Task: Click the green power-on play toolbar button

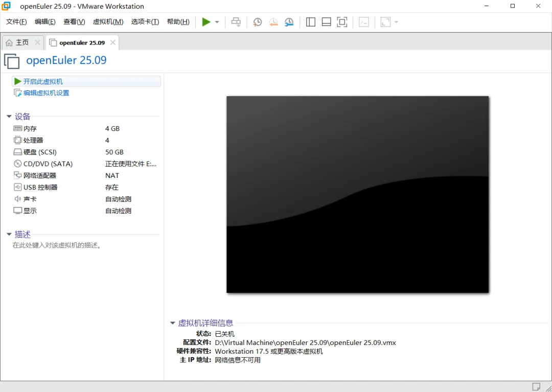Action: (206, 22)
